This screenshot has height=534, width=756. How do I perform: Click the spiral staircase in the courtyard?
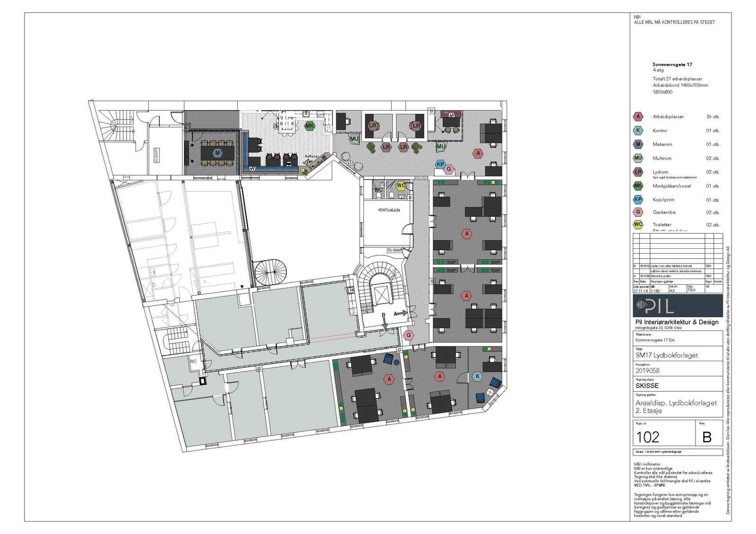(x=271, y=272)
